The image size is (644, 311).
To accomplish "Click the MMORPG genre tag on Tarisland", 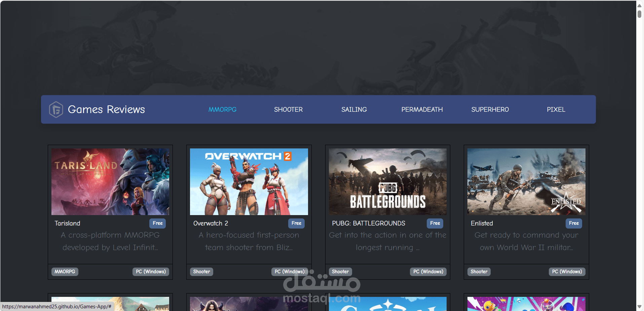I will [65, 272].
